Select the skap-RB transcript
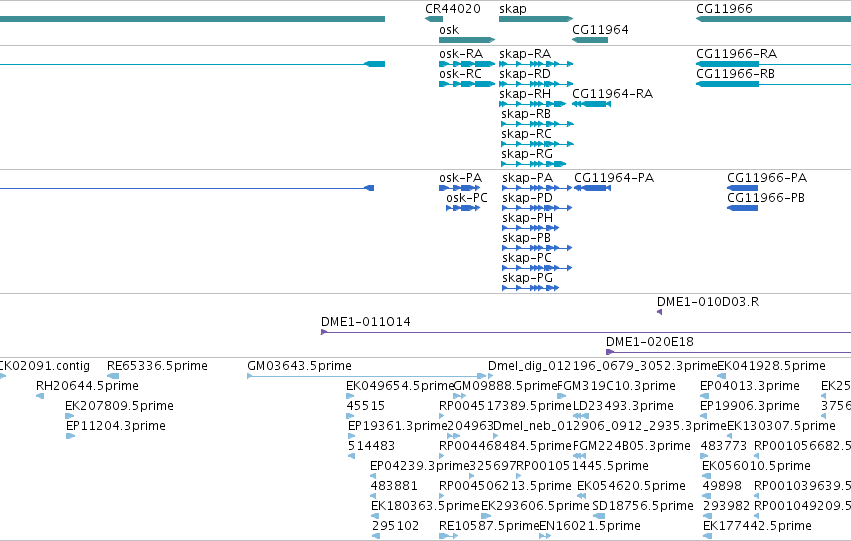Image resolution: width=851 pixels, height=541 pixels. pyautogui.click(x=537, y=124)
